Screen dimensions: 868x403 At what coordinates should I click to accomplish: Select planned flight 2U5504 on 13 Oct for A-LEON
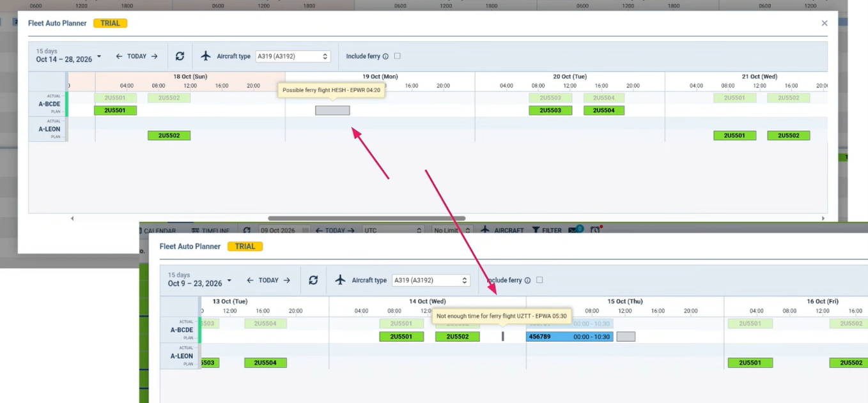tap(265, 363)
